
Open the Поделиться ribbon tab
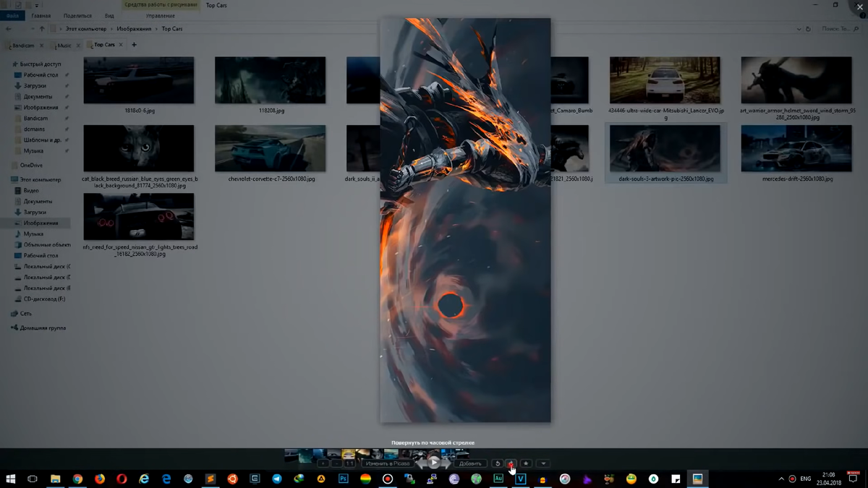(77, 16)
